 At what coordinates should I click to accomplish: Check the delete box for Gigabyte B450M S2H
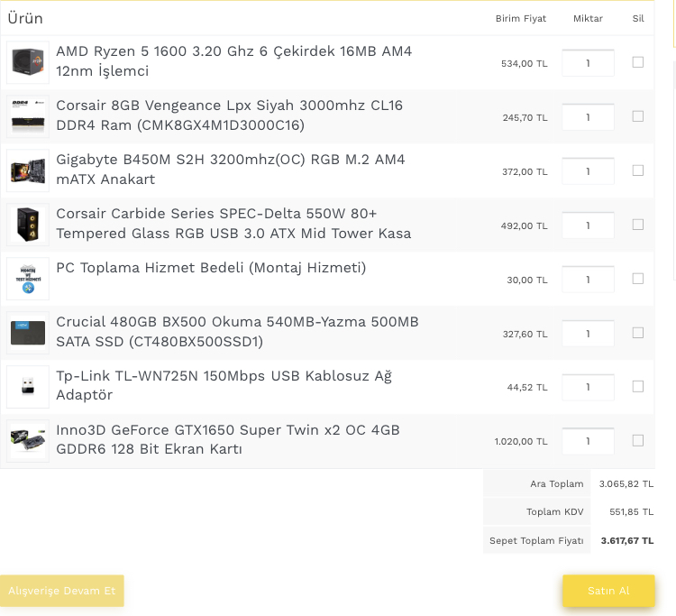click(637, 170)
